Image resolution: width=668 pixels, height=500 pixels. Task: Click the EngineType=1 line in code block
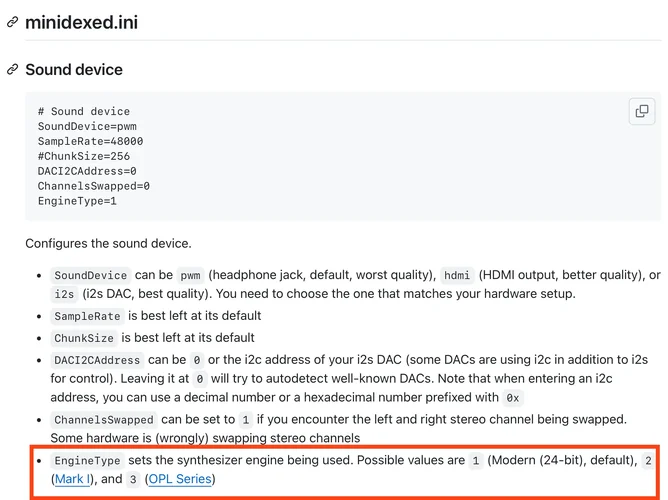pyautogui.click(x=77, y=201)
